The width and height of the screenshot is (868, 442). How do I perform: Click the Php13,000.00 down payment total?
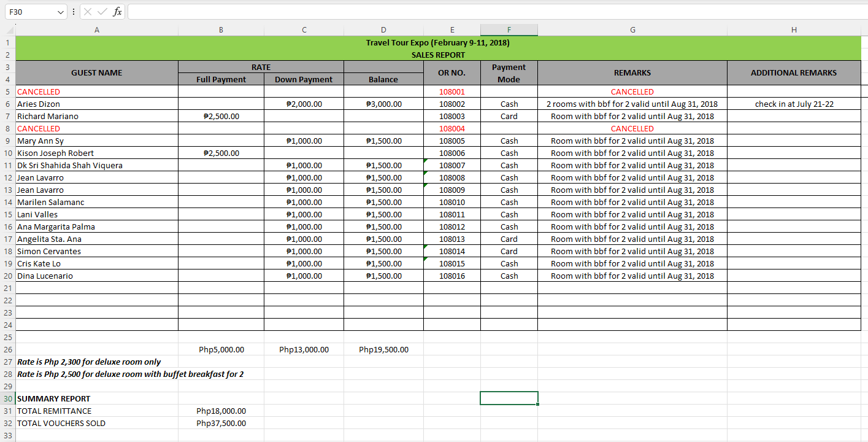pos(304,349)
